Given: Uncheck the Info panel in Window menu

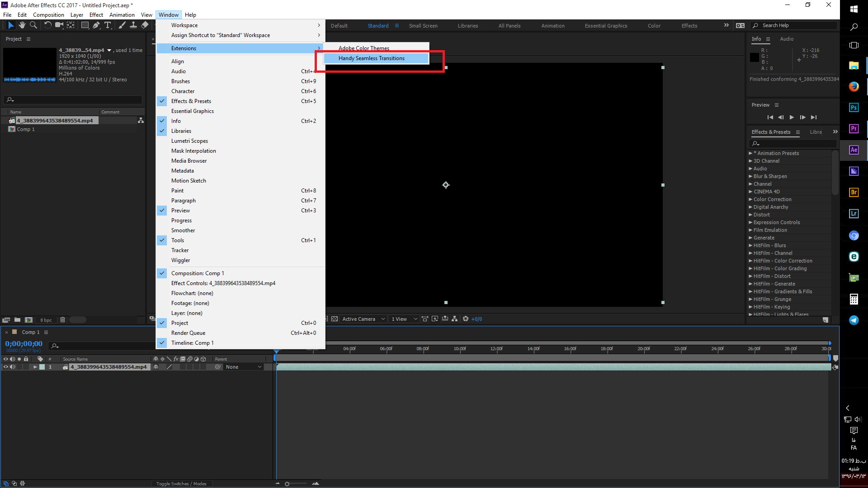Looking at the screenshot, I should pos(241,121).
